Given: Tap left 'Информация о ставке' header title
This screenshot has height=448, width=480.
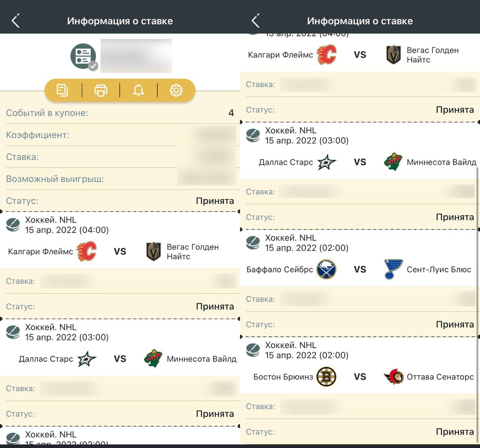Looking at the screenshot, I should pos(120,21).
